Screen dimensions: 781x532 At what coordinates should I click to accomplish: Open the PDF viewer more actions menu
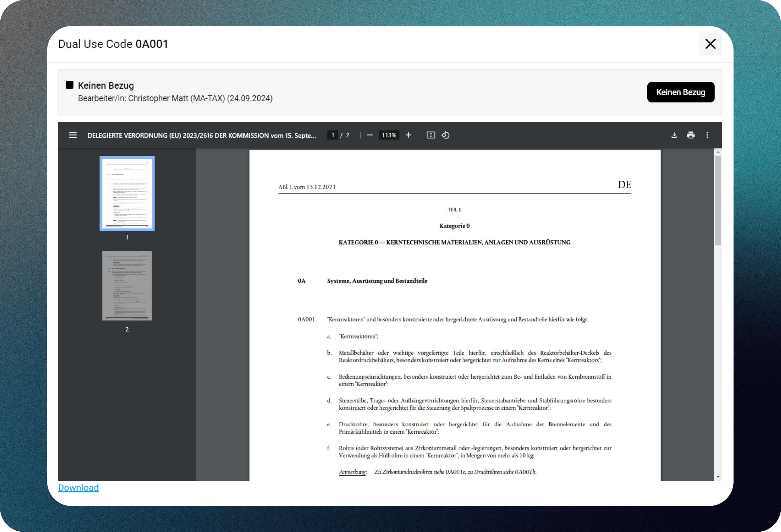(708, 135)
